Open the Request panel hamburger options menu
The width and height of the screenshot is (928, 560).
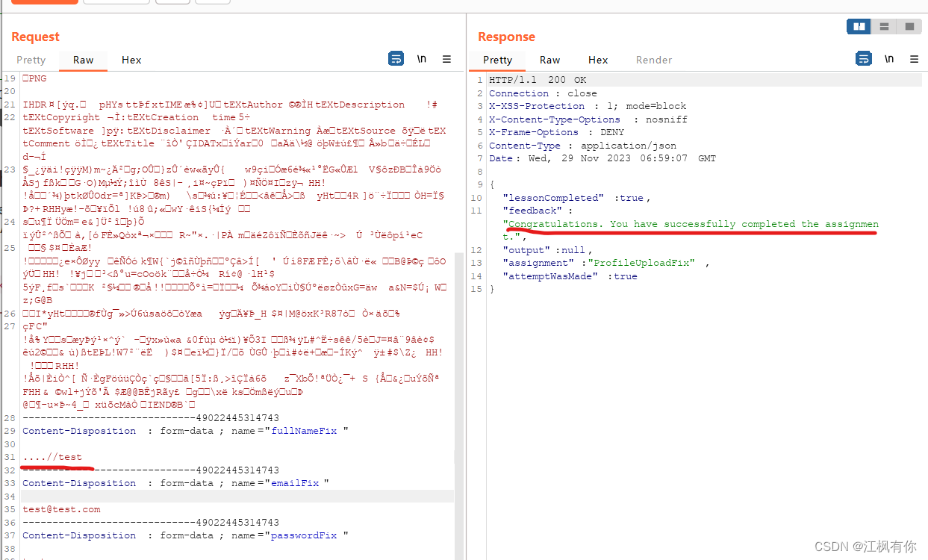point(446,59)
